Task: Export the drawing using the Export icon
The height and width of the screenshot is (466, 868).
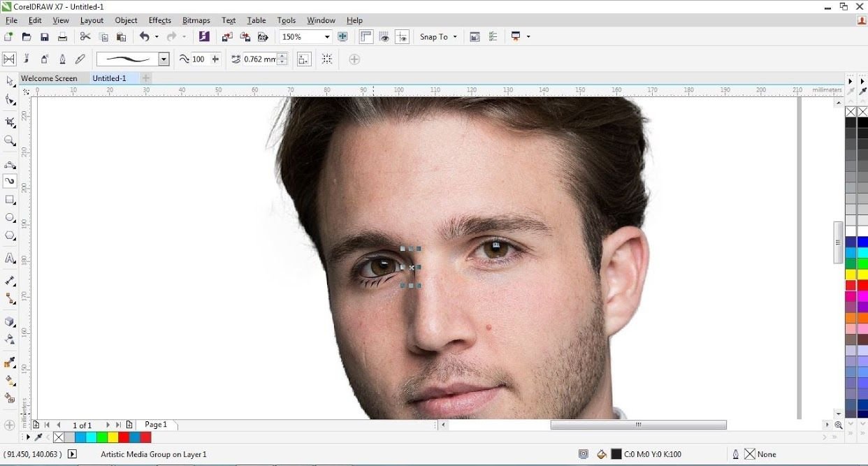Action: click(245, 37)
